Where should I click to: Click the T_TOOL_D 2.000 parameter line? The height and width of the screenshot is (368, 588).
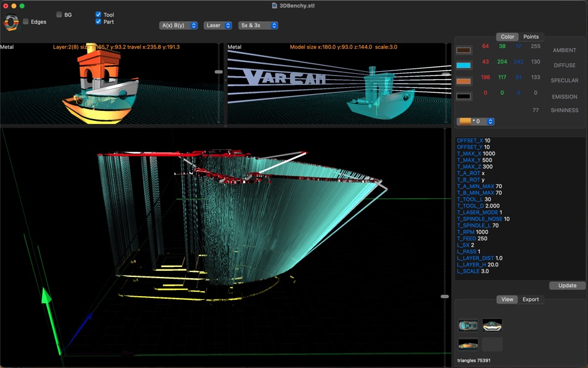(x=478, y=206)
